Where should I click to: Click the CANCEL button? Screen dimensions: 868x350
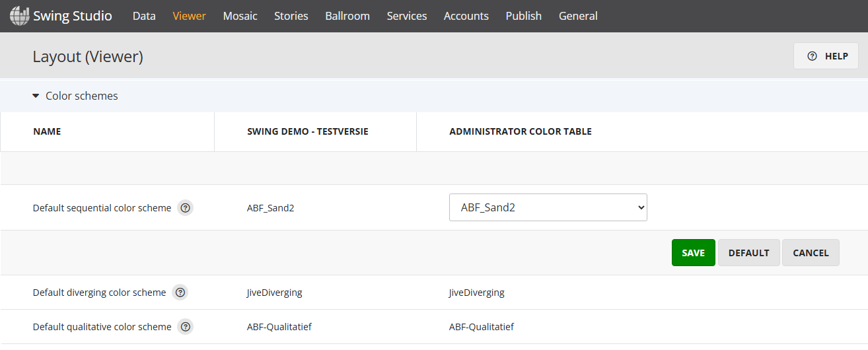click(811, 253)
